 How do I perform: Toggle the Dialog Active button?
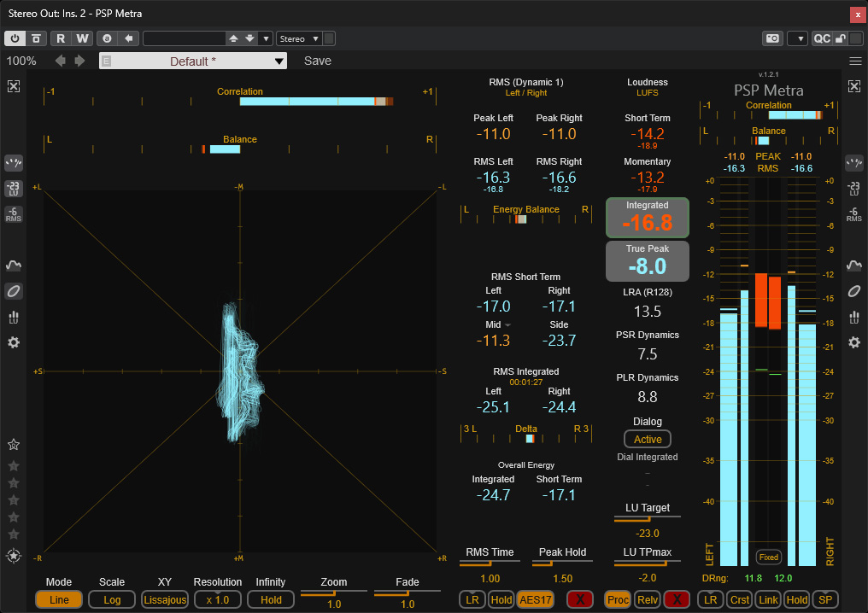coord(647,440)
